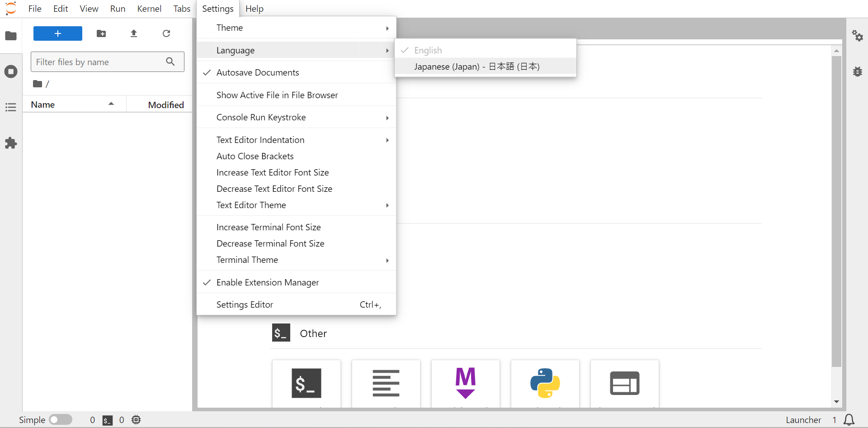The width and height of the screenshot is (868, 428).
Task: Toggle Enable Extension Manager setting
Action: [x=267, y=282]
